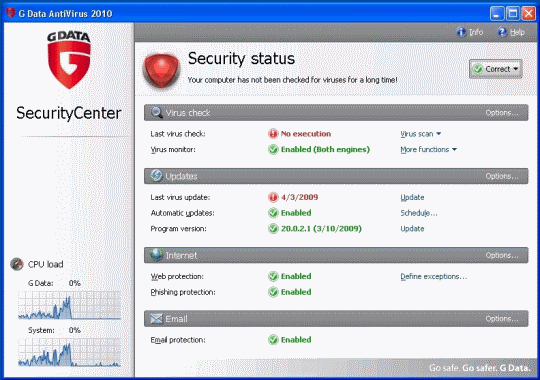The width and height of the screenshot is (540, 380).
Task: Open the Info menu item
Action: click(x=470, y=32)
